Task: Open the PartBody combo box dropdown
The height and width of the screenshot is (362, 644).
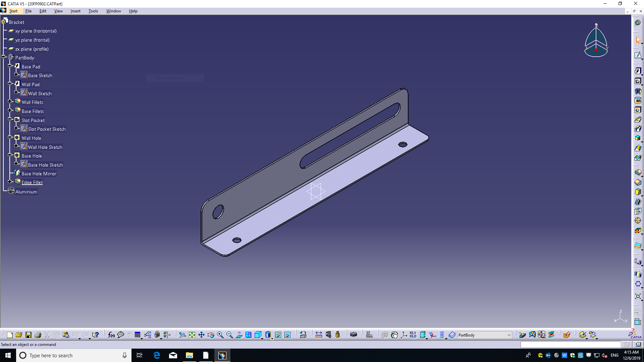Action: coord(509,335)
